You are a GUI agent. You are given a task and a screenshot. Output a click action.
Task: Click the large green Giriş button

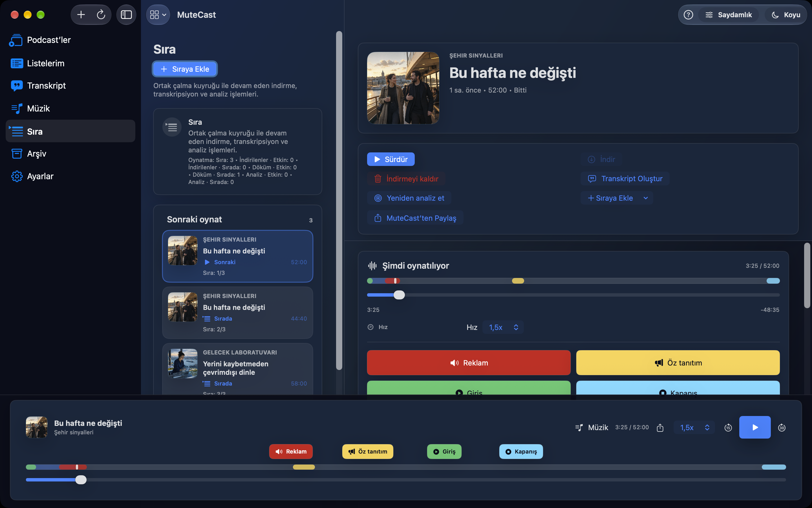point(468,388)
